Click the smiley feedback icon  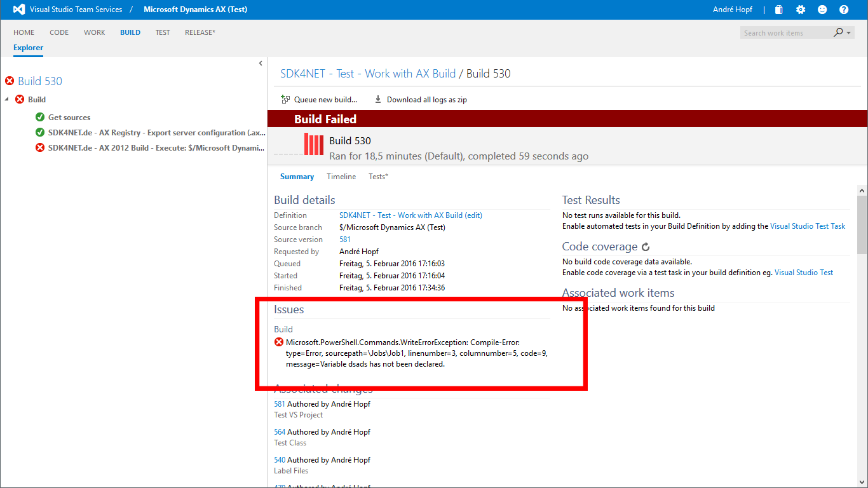click(822, 10)
